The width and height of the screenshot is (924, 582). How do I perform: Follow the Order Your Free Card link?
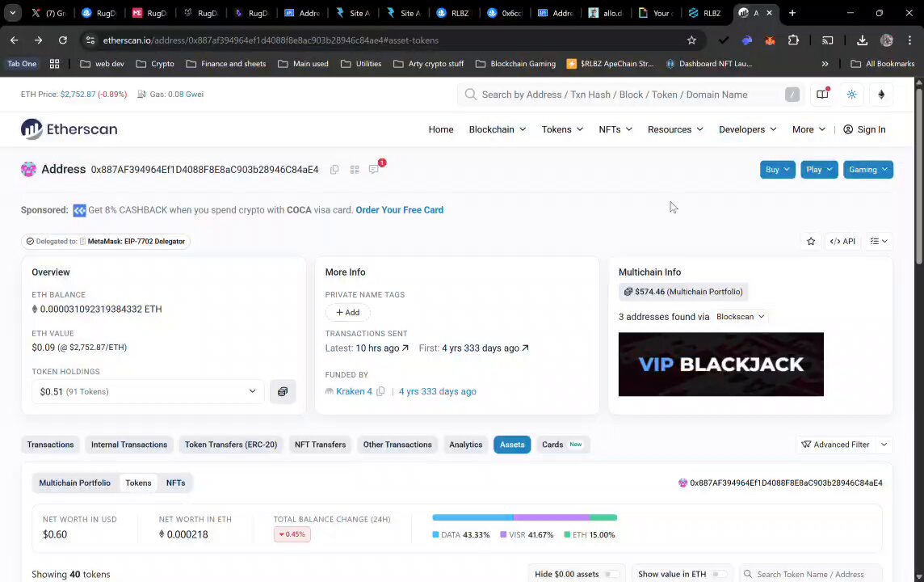[400, 210]
